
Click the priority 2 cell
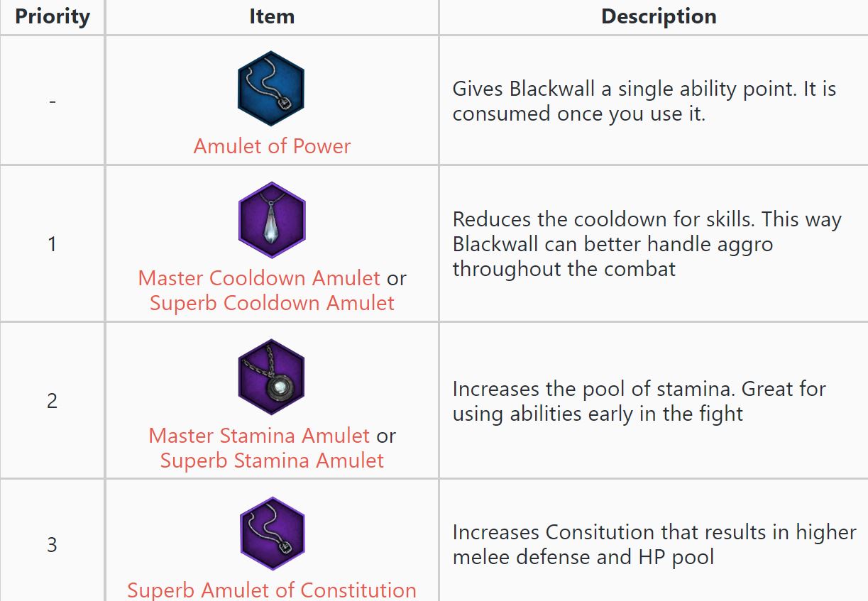pos(52,401)
